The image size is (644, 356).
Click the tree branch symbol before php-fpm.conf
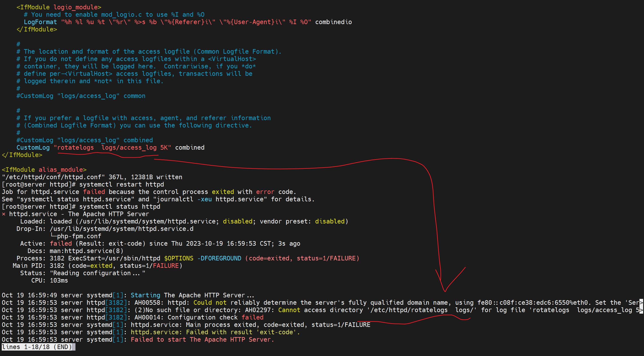click(x=54, y=236)
